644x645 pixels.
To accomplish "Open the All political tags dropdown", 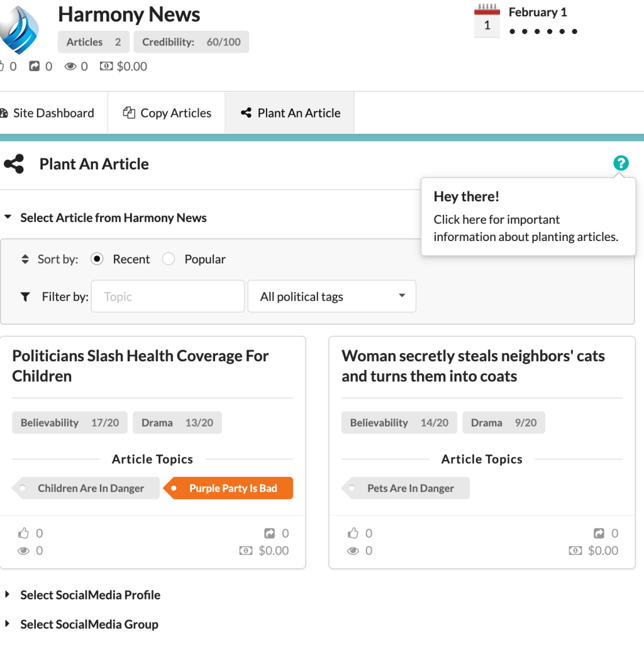I will [x=332, y=296].
